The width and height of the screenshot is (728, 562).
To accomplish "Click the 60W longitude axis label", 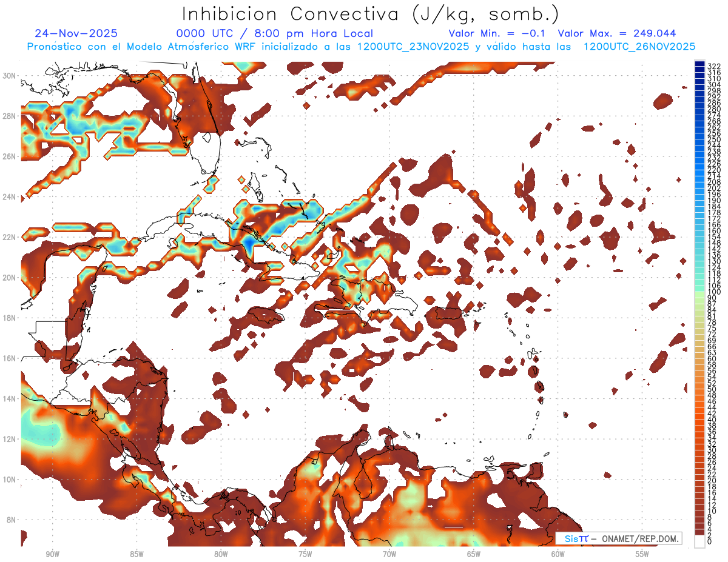I will tap(558, 554).
